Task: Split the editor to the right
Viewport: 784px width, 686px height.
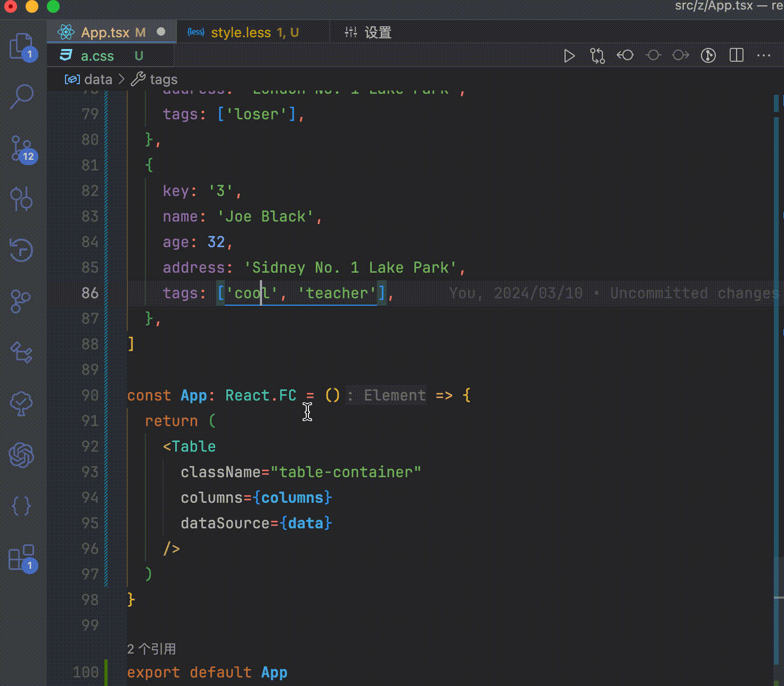Action: click(x=737, y=55)
